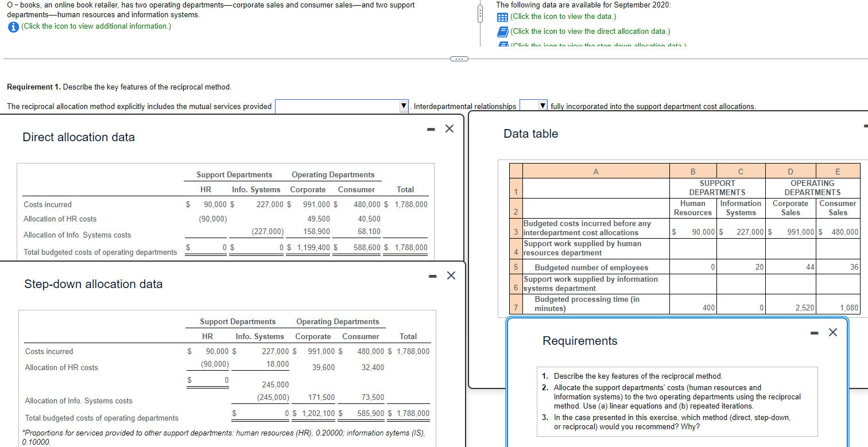The image size is (868, 447).
Task: Minimize the Requirements dialog
Action: (815, 333)
